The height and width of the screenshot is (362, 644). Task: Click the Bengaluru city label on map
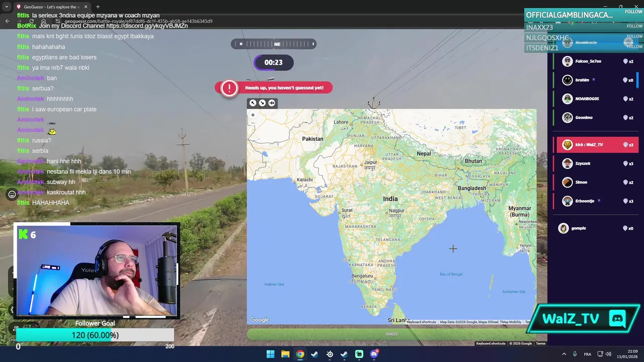[362, 276]
